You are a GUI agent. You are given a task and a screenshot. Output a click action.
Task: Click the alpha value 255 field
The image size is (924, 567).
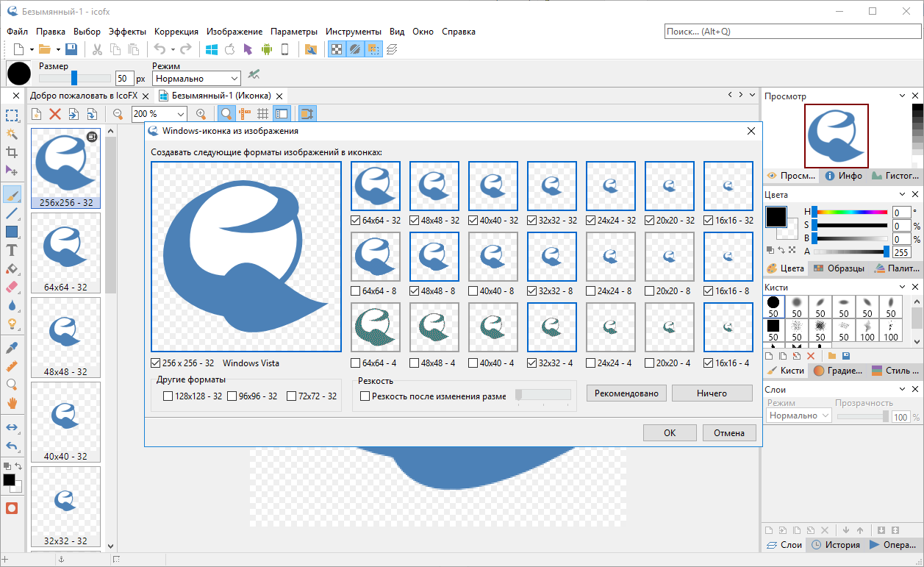(901, 252)
